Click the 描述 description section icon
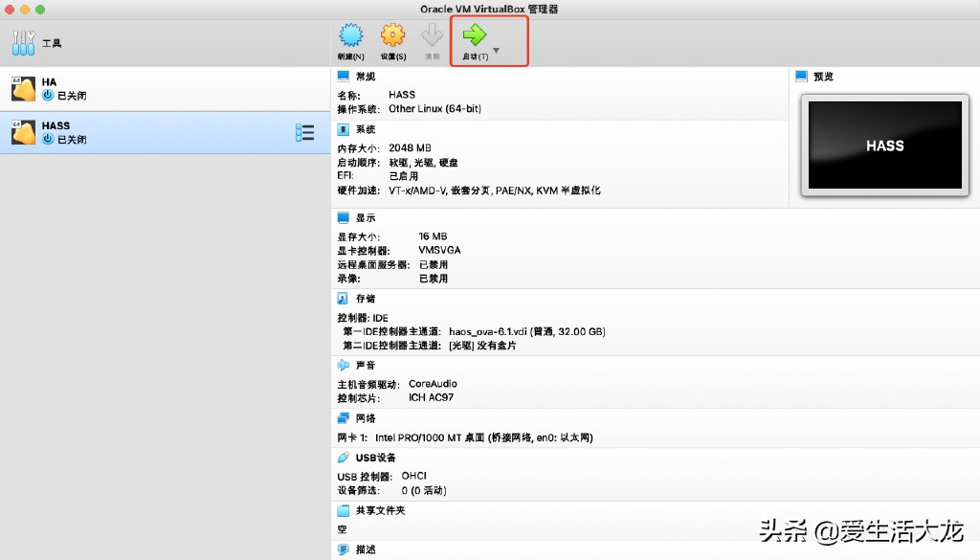The width and height of the screenshot is (980, 560). 344,549
